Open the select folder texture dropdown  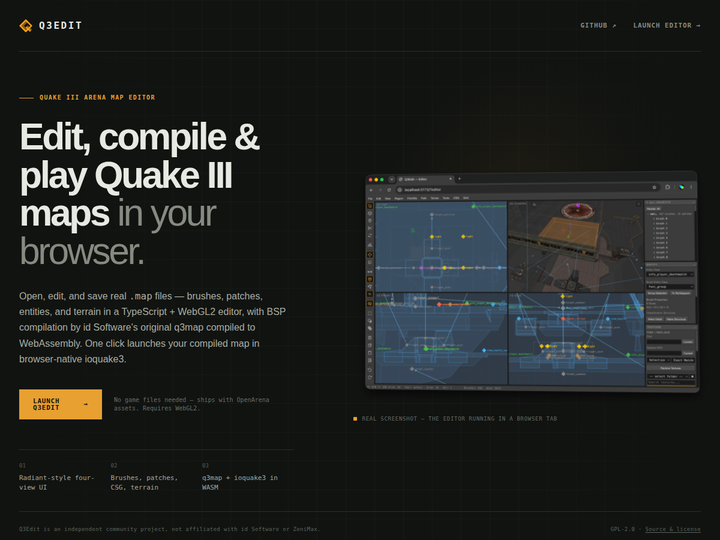click(x=669, y=376)
